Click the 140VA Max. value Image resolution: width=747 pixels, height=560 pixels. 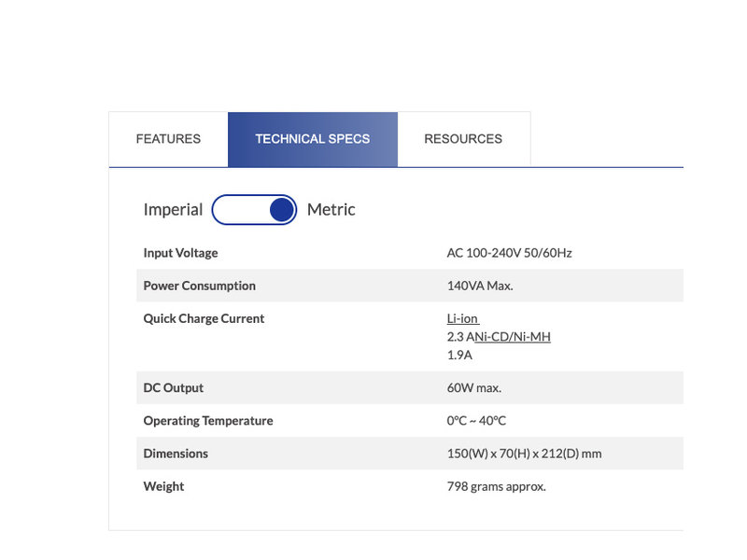pyautogui.click(x=480, y=286)
